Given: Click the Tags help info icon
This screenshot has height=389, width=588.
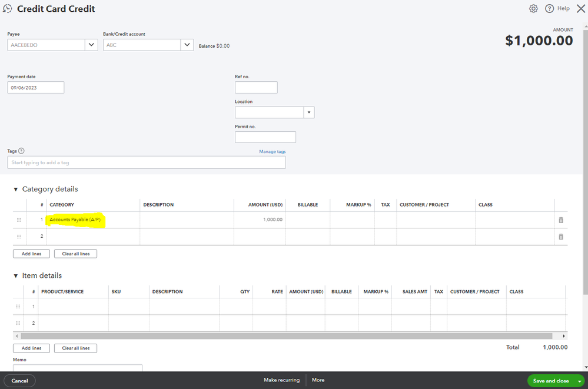Looking at the screenshot, I should coord(21,151).
